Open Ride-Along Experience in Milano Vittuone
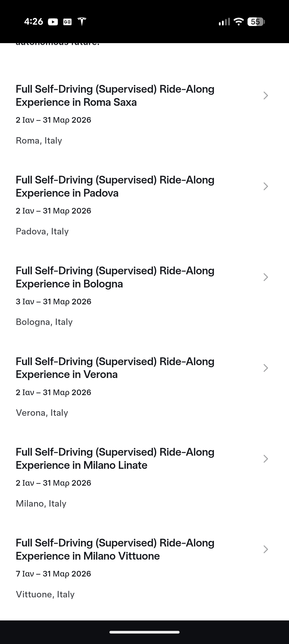Screen dimensions: 289x644 click(115, 549)
